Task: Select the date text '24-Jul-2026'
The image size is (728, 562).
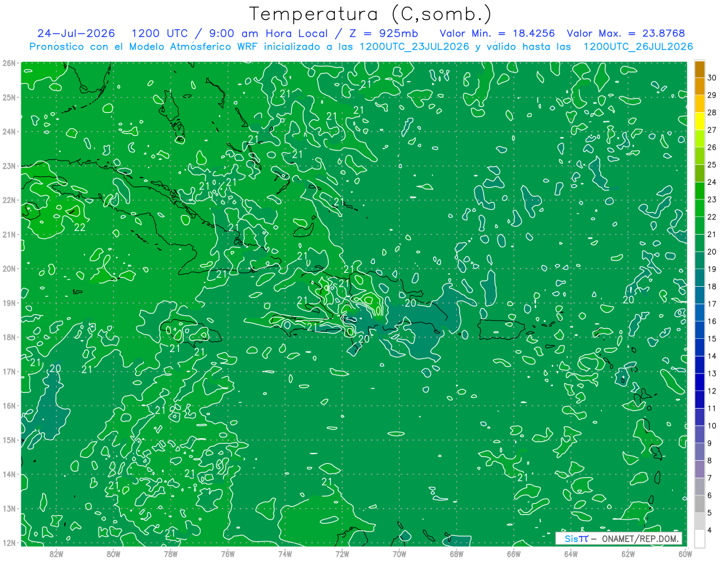Action: pyautogui.click(x=76, y=33)
